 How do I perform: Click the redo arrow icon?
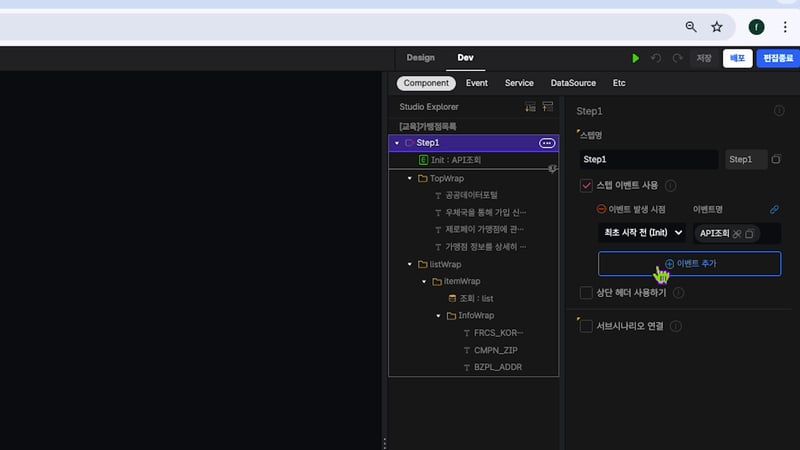677,58
